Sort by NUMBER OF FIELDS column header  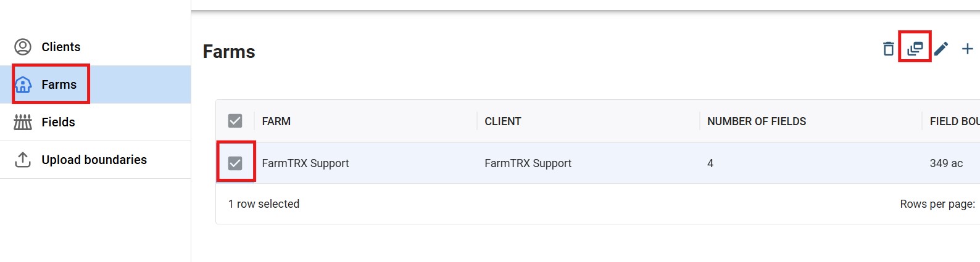click(x=757, y=121)
